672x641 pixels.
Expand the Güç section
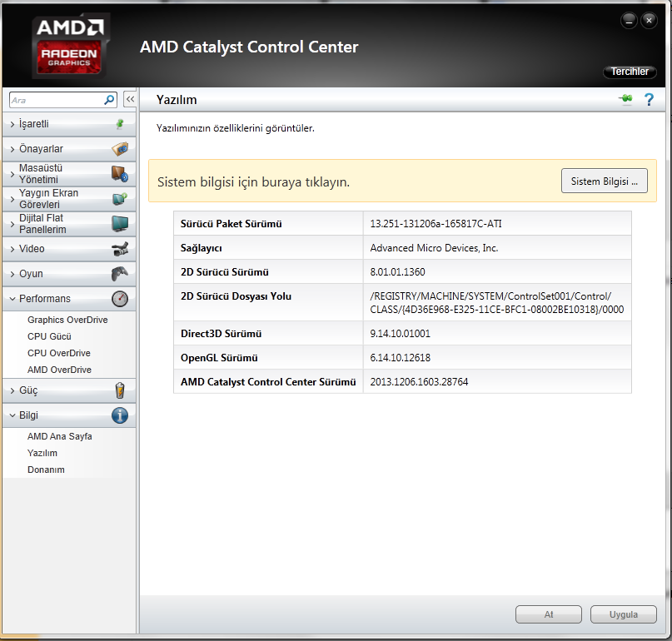point(69,390)
